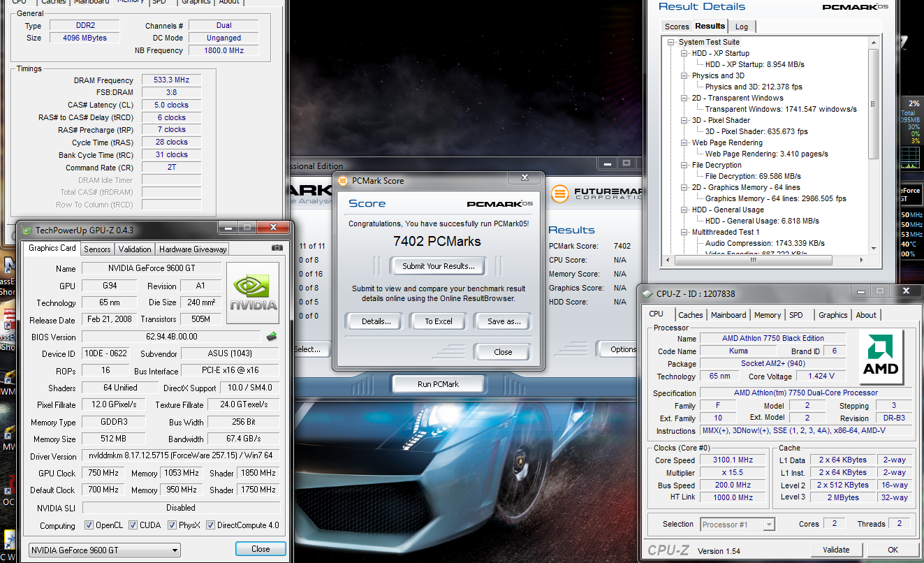Click the OK button in CPU-Z
Image resolution: width=924 pixels, height=563 pixels.
pos(893,550)
